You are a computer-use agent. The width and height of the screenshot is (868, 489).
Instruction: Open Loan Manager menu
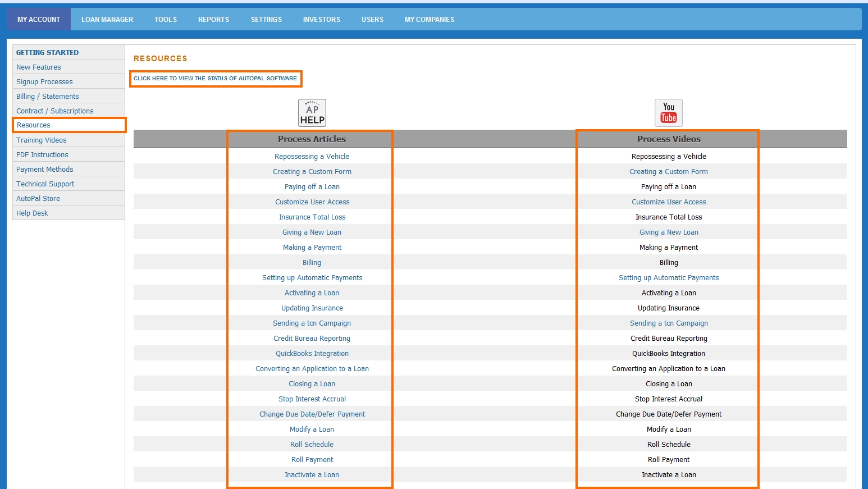107,19
